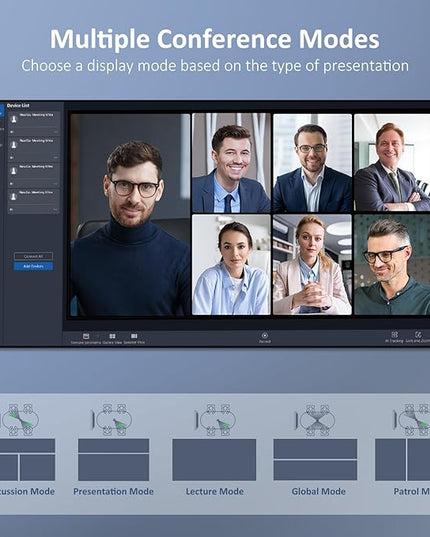Select the Lecture Mode single-pane layout preview

tap(214, 460)
